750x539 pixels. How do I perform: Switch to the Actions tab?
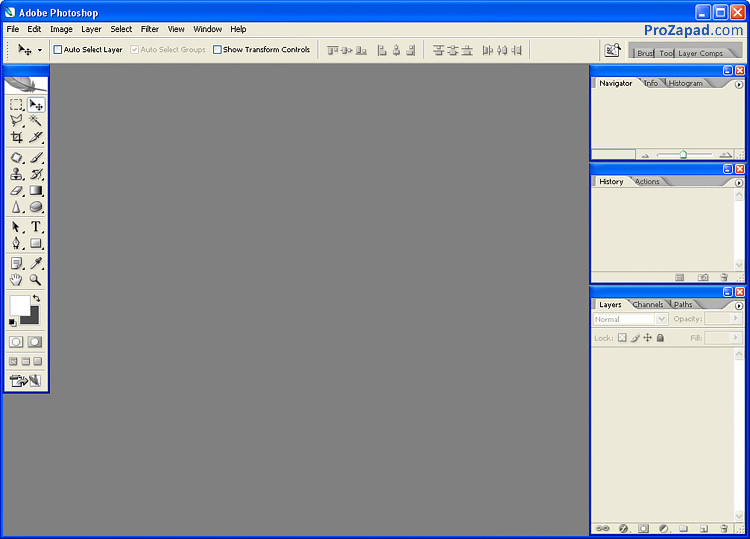[x=647, y=182]
